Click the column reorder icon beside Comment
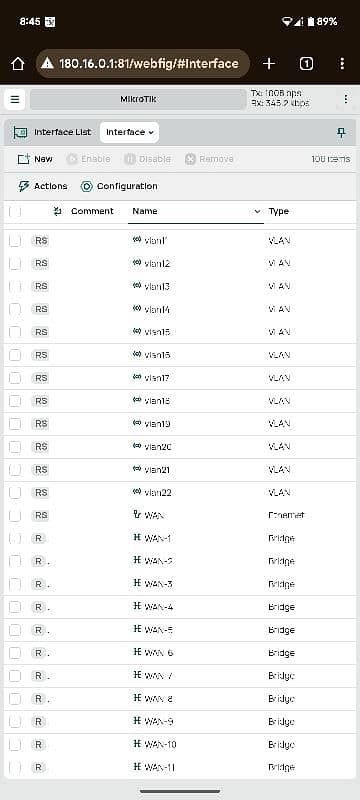Screen dimensions: 360x800 (58, 211)
